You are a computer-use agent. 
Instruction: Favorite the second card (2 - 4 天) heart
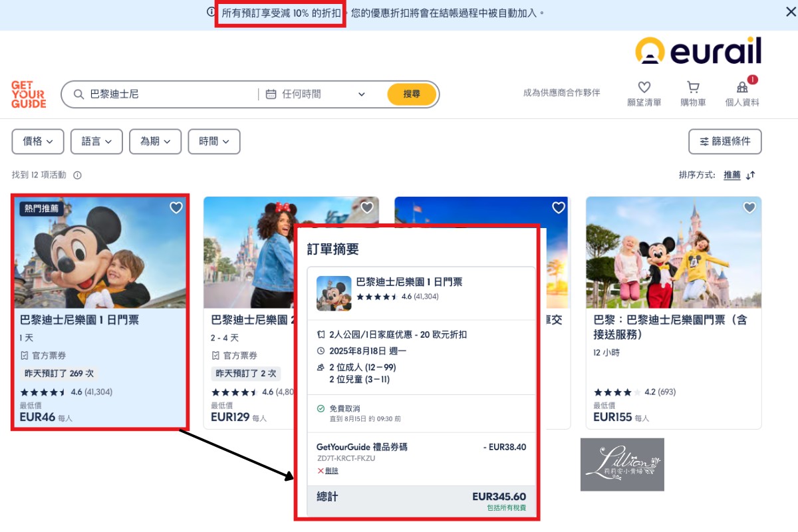click(367, 208)
